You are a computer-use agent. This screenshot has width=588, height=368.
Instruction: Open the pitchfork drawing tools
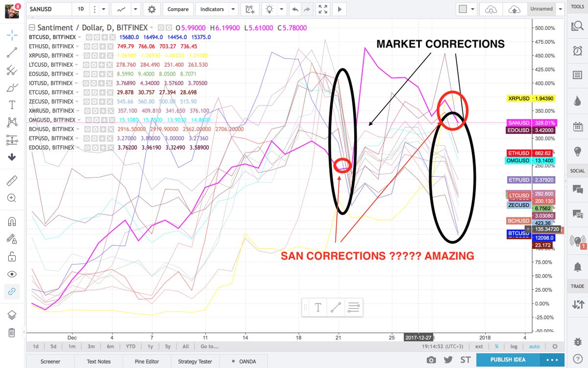tap(12, 70)
